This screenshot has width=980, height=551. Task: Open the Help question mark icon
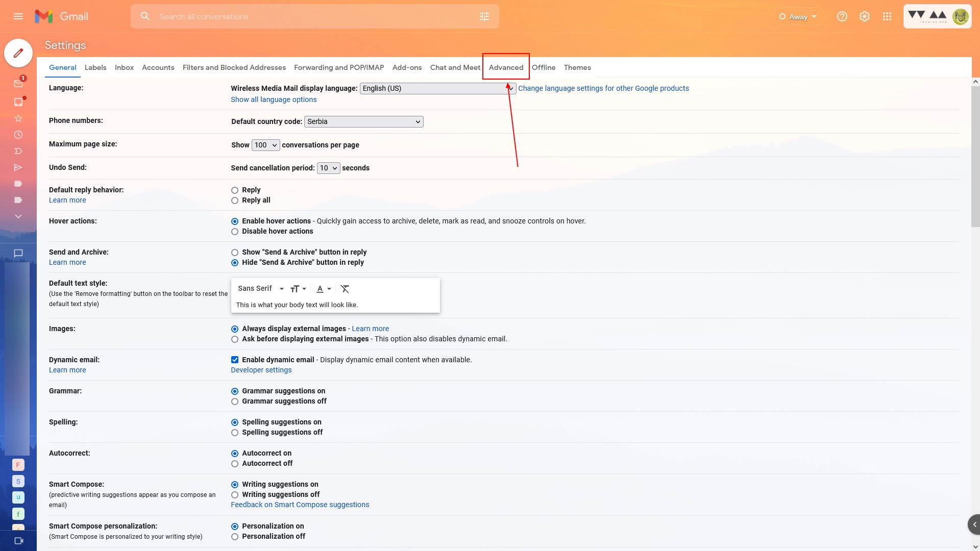tap(842, 16)
